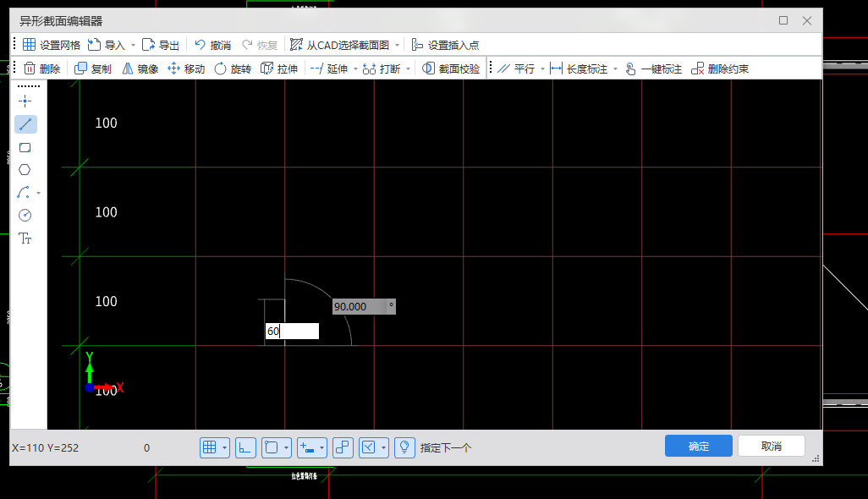Toggle the lightbulb hint button
Screen dimensions: 868x499
point(404,447)
